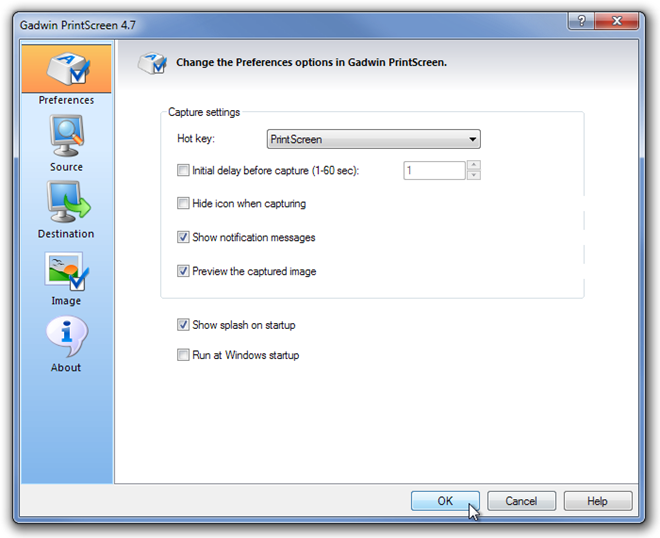Select the Image label in sidebar
Screen dimensions: 660x538
coord(66,301)
